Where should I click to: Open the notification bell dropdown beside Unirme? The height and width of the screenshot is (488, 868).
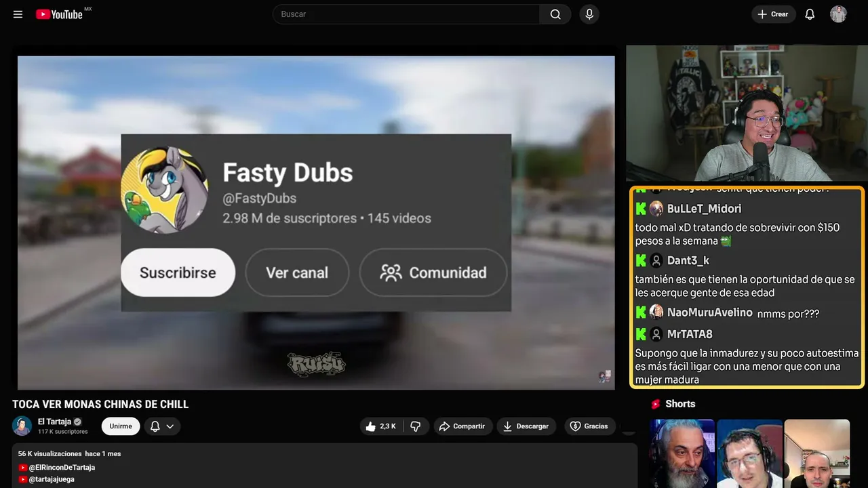click(x=162, y=426)
